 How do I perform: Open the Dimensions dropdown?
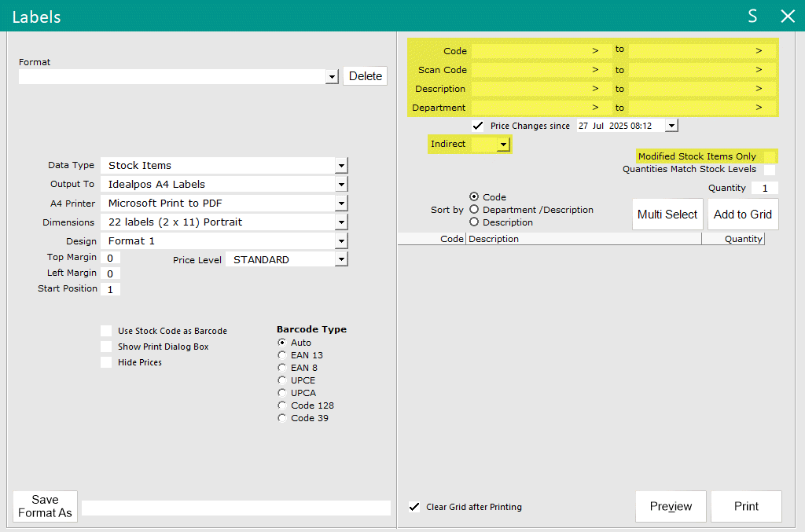click(x=341, y=222)
